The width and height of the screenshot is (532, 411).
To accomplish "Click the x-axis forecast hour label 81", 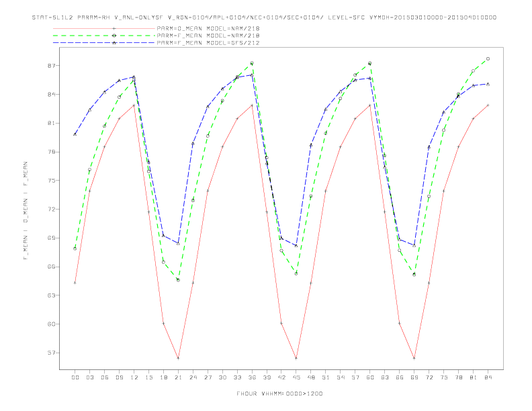I will tap(474, 377).
